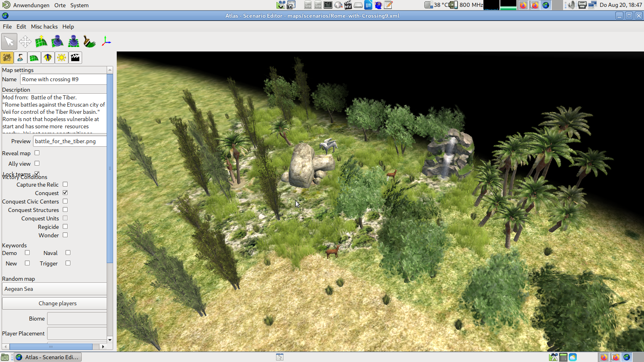Open the Player settings panel icon

(21, 58)
